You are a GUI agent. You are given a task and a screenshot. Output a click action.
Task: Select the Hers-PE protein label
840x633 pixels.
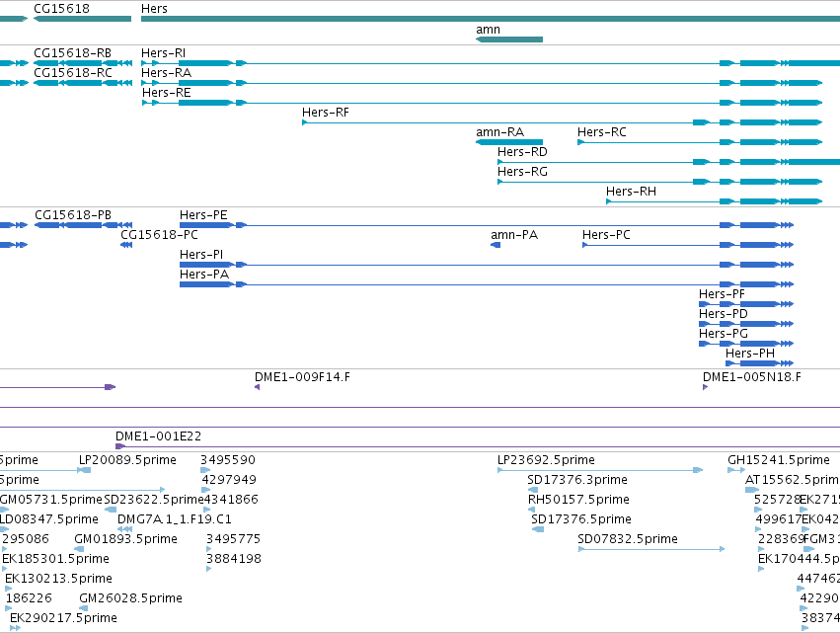[x=203, y=215]
